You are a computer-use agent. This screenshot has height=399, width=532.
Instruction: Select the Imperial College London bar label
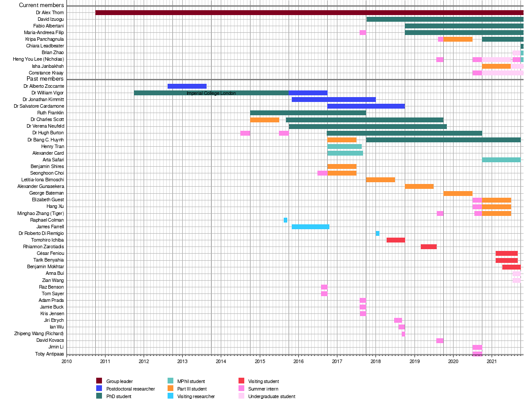coord(211,93)
